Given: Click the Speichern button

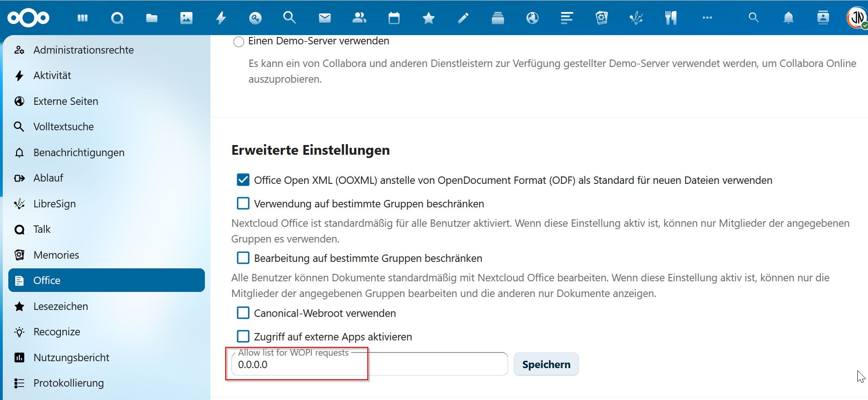Looking at the screenshot, I should click(546, 364).
